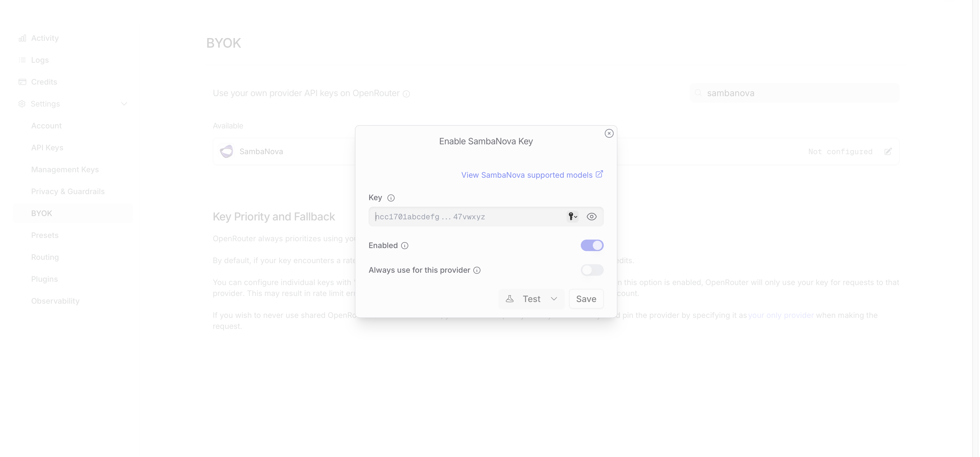Viewport: 980px width, 457px height.
Task: Select the Logs list icon in sidebar
Action: click(x=22, y=60)
